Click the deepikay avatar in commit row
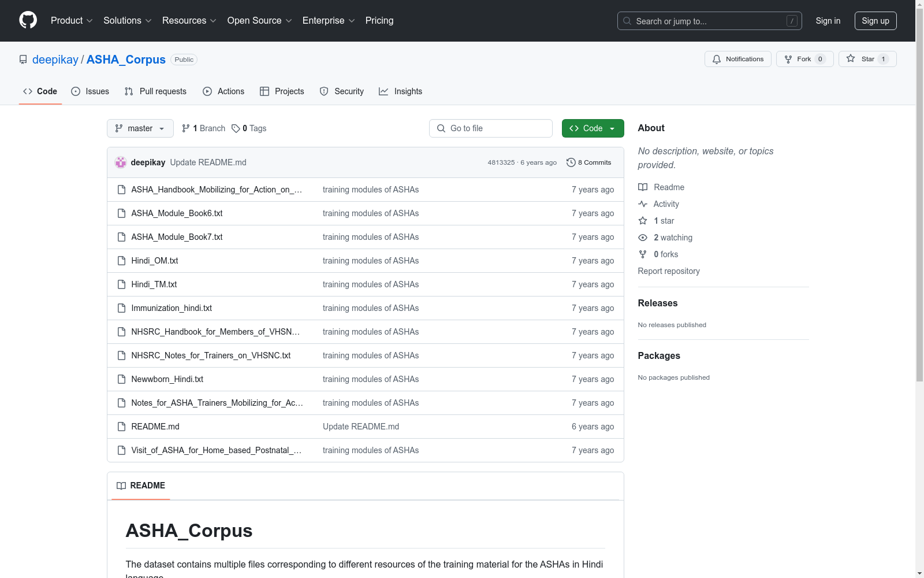Image resolution: width=924 pixels, height=578 pixels. click(x=121, y=162)
